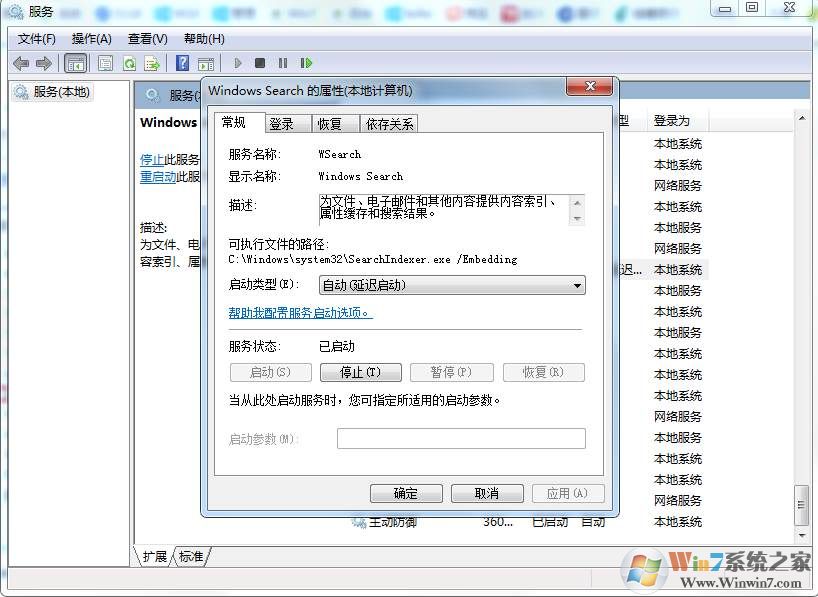
Task: Click the Forward arrow in the Services toolbar
Action: (x=43, y=64)
